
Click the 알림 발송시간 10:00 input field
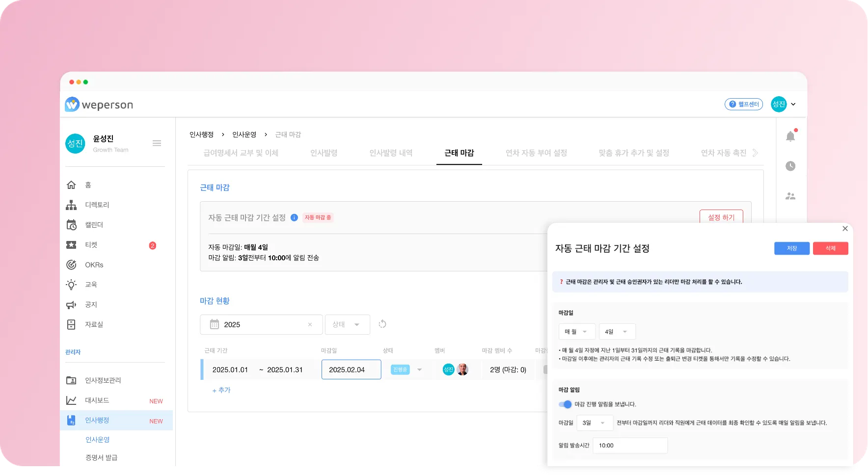(630, 446)
